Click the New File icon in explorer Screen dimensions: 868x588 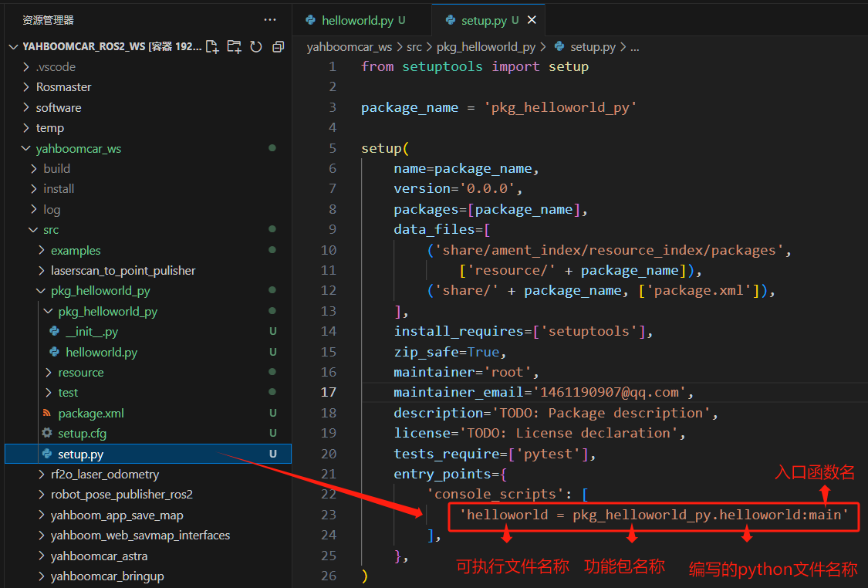point(212,46)
